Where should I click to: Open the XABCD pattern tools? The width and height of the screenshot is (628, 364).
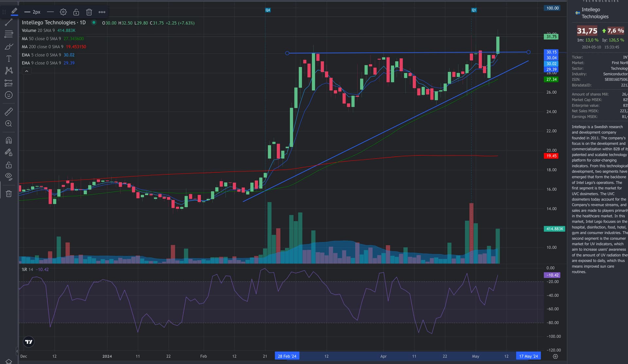tap(9, 71)
